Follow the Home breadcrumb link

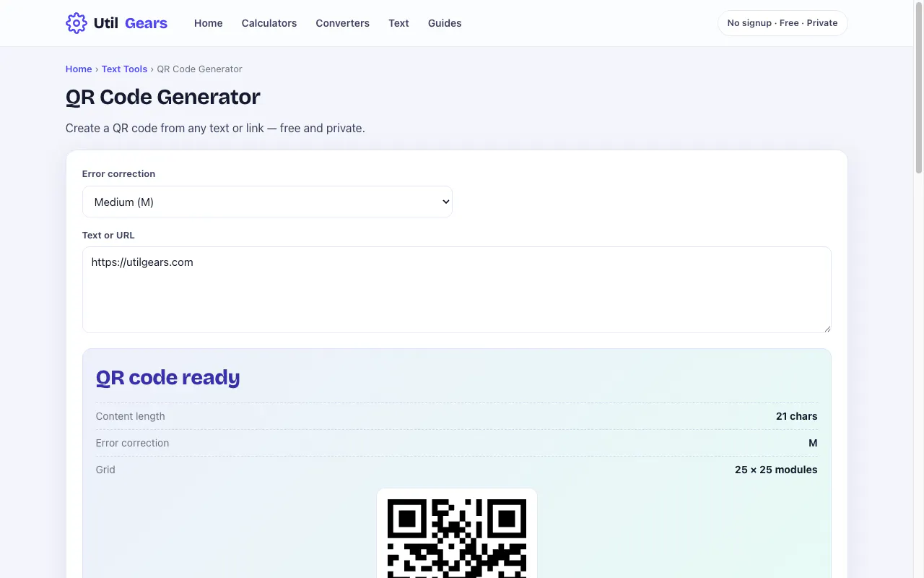coord(79,69)
